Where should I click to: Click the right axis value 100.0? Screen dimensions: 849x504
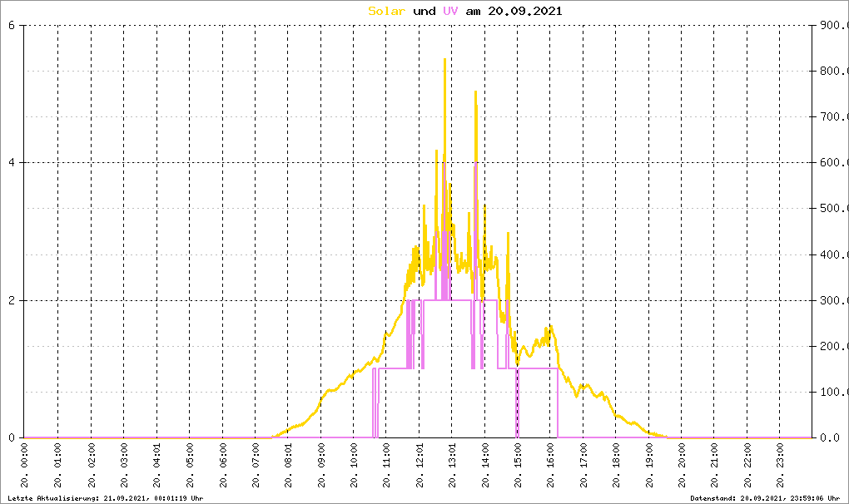click(x=832, y=392)
